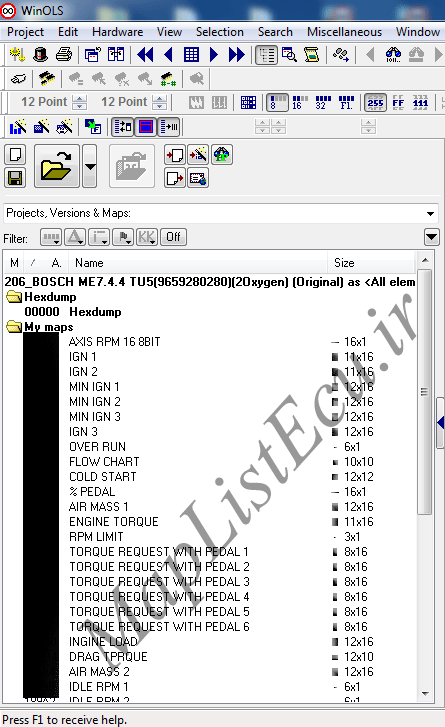Toggle 8-bit display mode

(278, 102)
